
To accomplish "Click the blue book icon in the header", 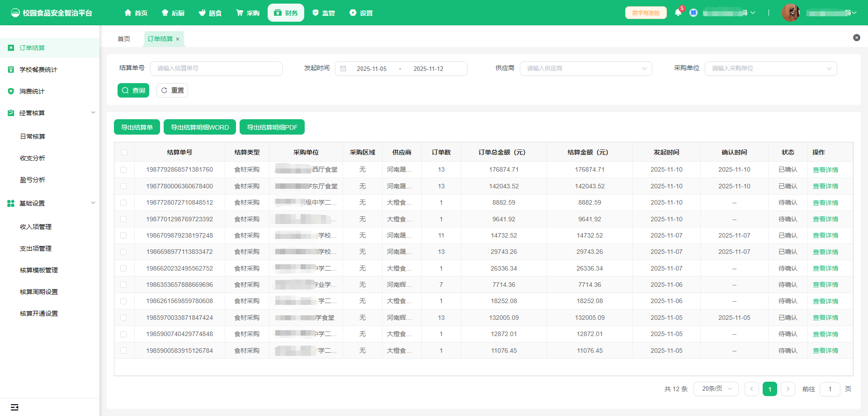I will tap(693, 13).
